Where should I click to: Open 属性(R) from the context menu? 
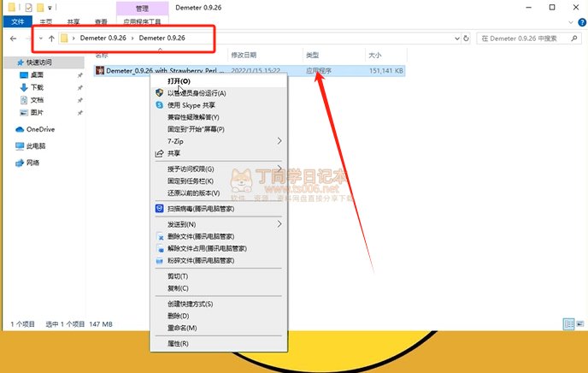point(219,344)
